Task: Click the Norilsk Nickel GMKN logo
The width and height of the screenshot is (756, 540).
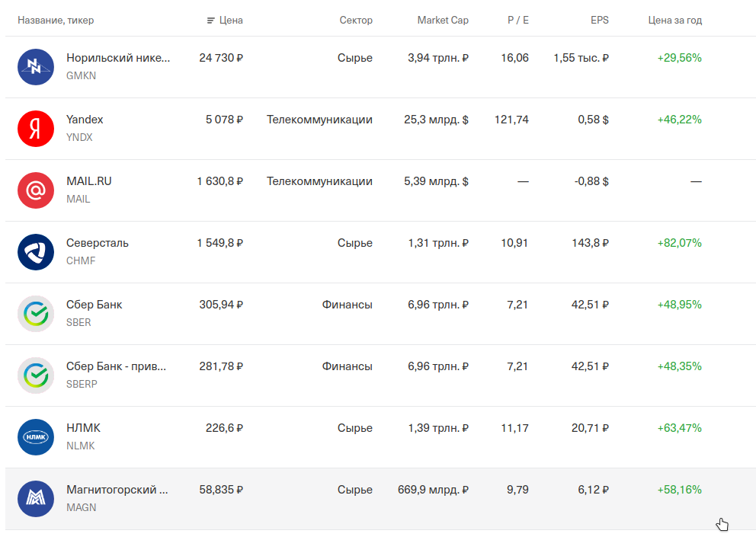Action: pos(36,67)
